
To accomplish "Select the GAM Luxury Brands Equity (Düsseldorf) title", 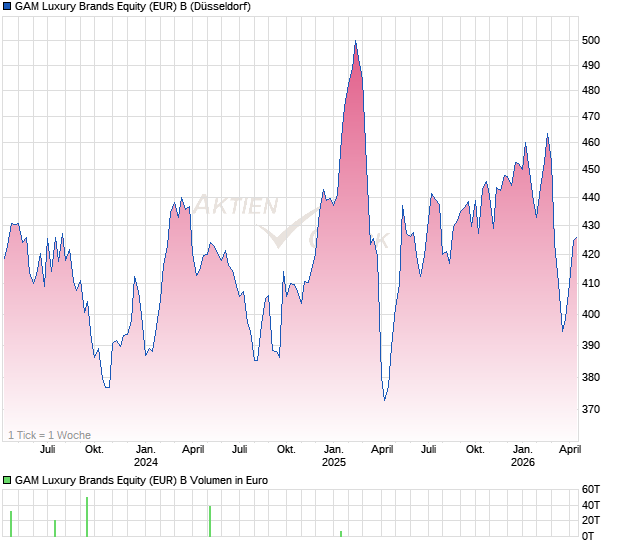I will [x=133, y=7].
